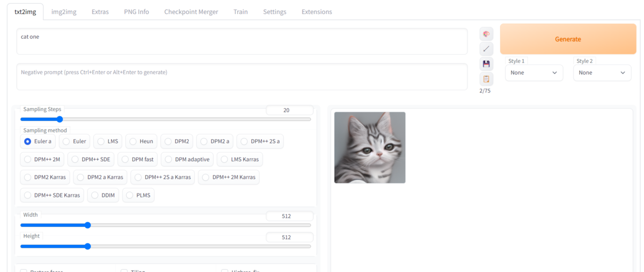
Task: Choose DPM fast sampling method
Action: pyautogui.click(x=137, y=159)
